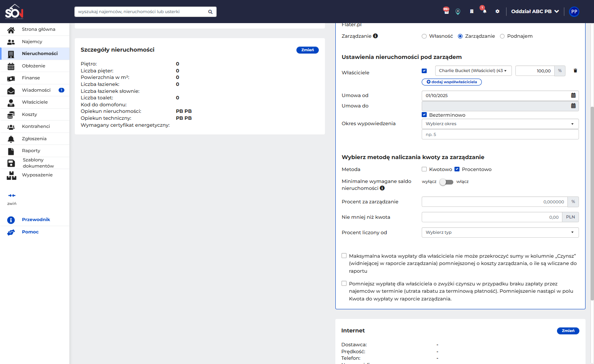Screen dimensions: 594x364
Task: Open the Wybierz okres dropdown
Action: click(500, 124)
